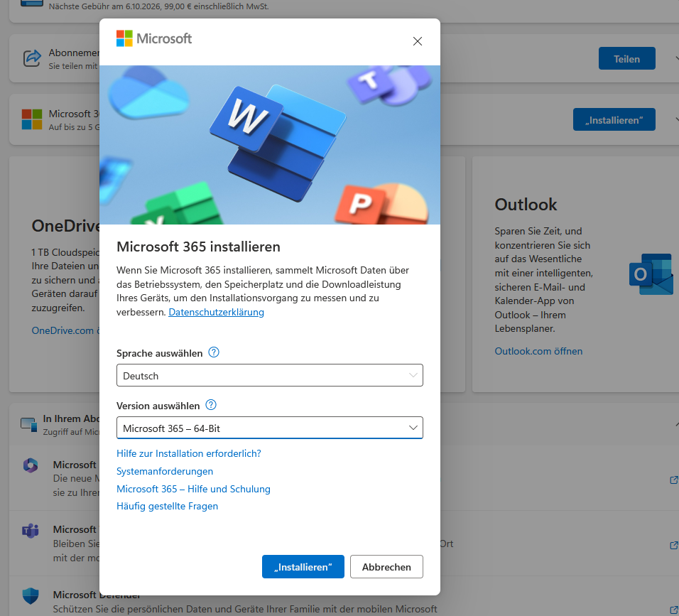Click the Microsoft 365 installieren heading

pyautogui.click(x=198, y=247)
